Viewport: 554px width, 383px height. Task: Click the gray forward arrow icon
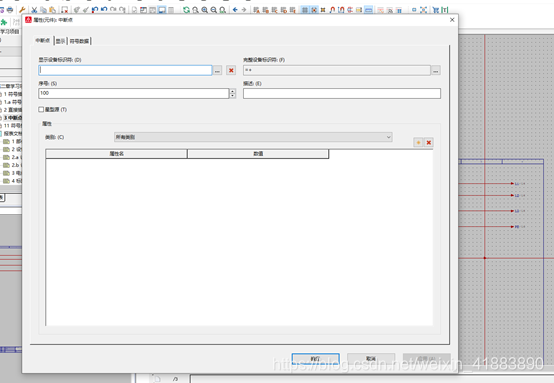click(244, 10)
